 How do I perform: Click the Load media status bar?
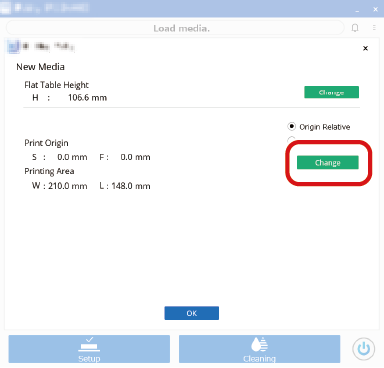pos(175,28)
